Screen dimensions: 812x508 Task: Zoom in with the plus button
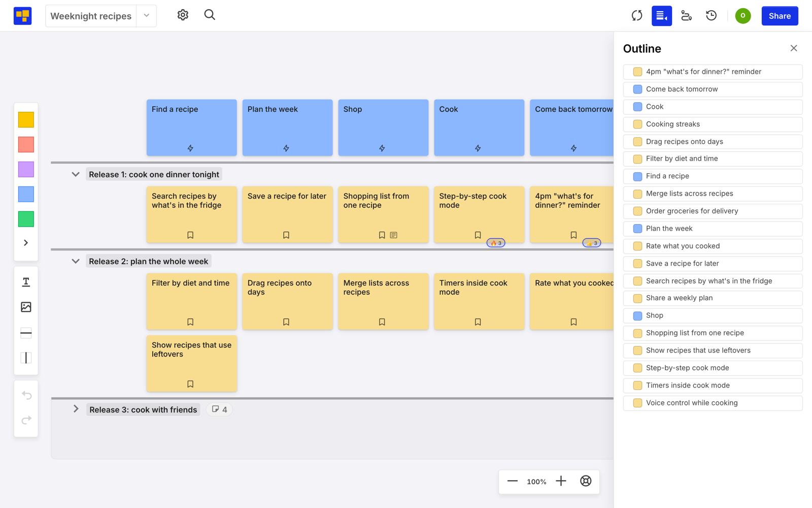[x=561, y=481]
